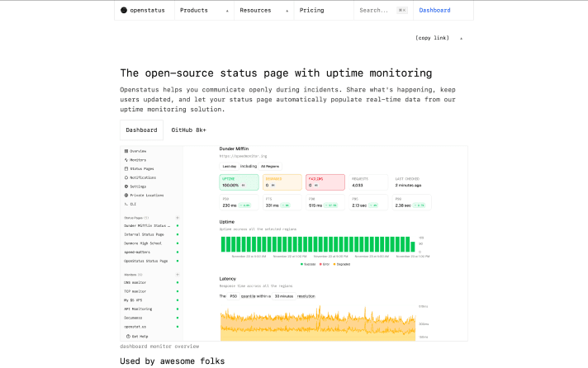588x368 pixels.
Task: Click the Settings gear icon in the sidebar
Action: [x=126, y=186]
